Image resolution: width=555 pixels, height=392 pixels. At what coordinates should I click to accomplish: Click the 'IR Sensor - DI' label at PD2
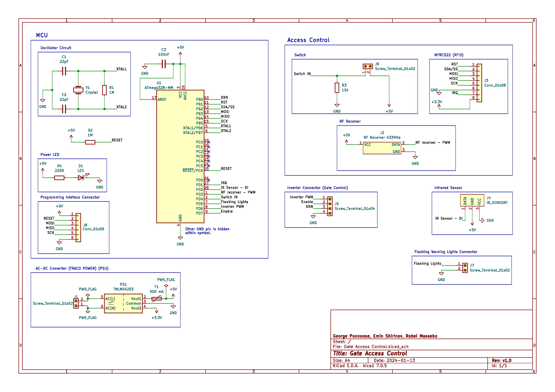pyautogui.click(x=234, y=188)
